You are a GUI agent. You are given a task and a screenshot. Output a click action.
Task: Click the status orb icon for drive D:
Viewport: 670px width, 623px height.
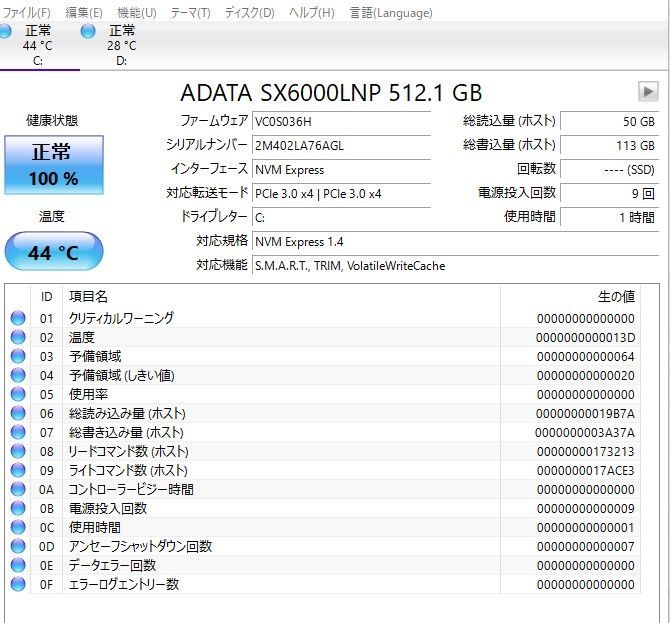coord(88,31)
